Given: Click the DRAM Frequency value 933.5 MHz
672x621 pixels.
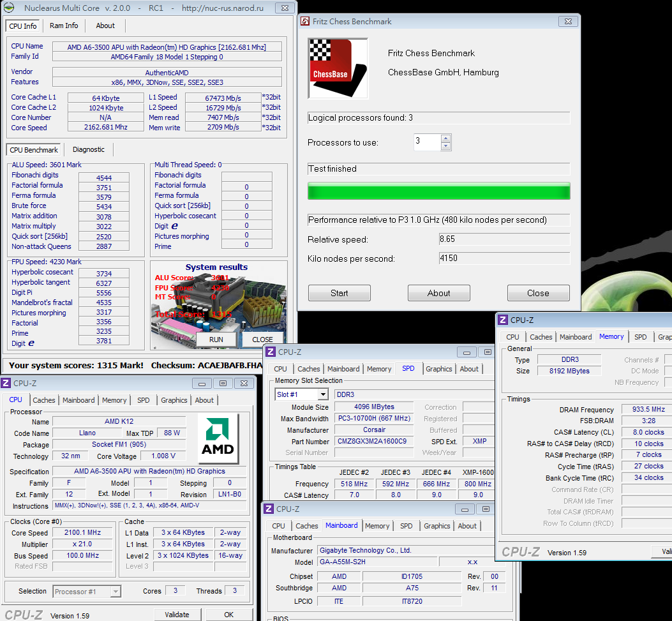Looking at the screenshot, I should coord(648,409).
